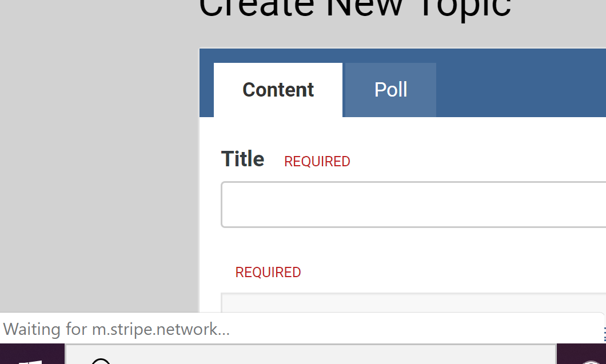Click into the topic body editor area

pyautogui.click(x=413, y=303)
